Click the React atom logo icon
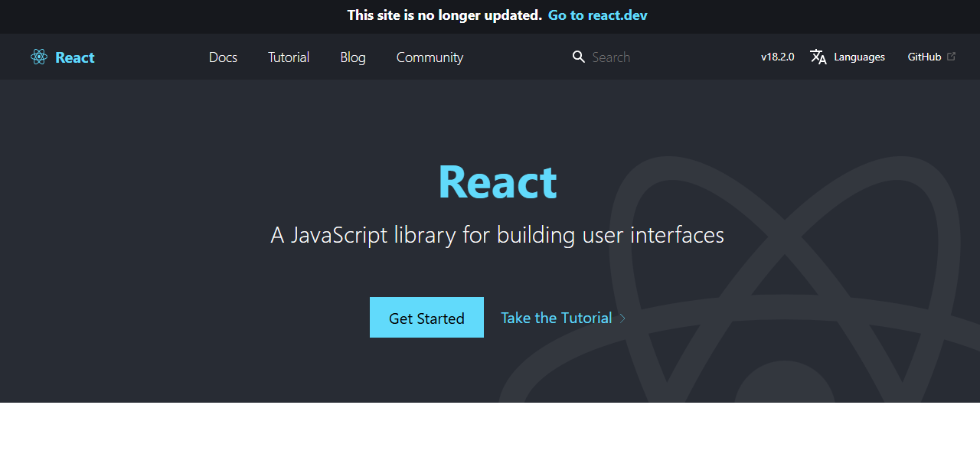This screenshot has width=980, height=467. click(39, 57)
